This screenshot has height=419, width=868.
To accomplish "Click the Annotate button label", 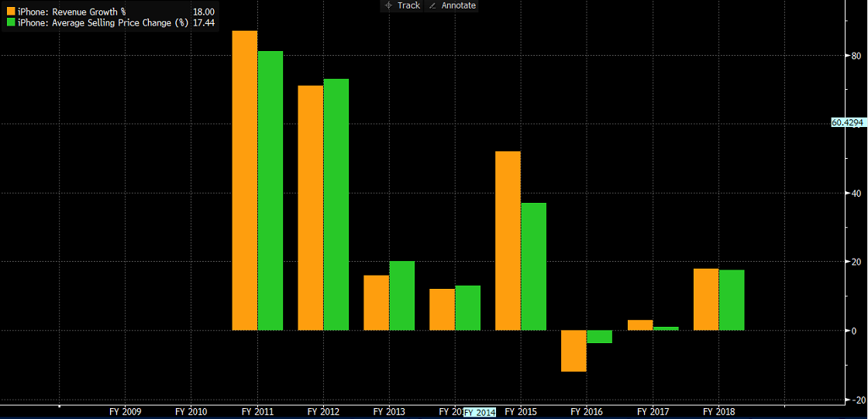I will click(458, 5).
